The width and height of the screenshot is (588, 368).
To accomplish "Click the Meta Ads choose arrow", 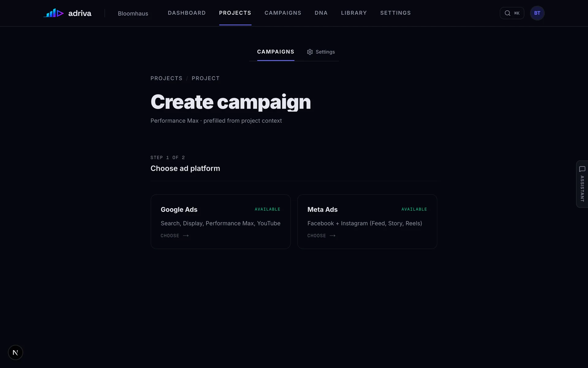I will [x=333, y=236].
